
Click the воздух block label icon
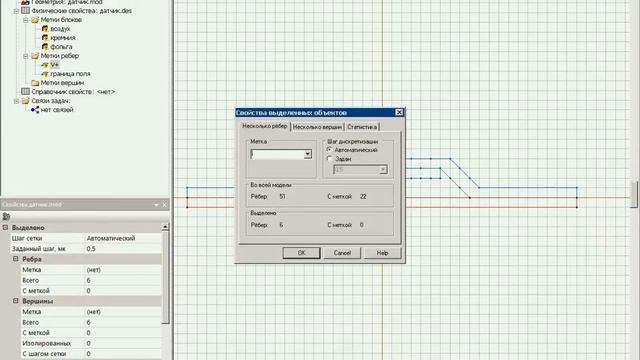[45, 29]
